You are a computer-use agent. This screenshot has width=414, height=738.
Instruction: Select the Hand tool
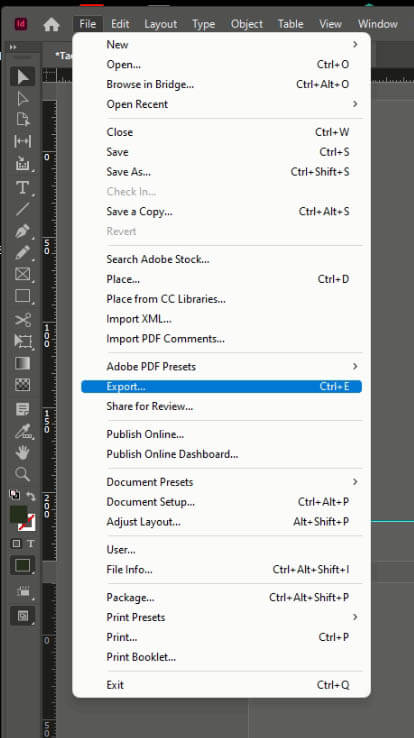pos(23,452)
